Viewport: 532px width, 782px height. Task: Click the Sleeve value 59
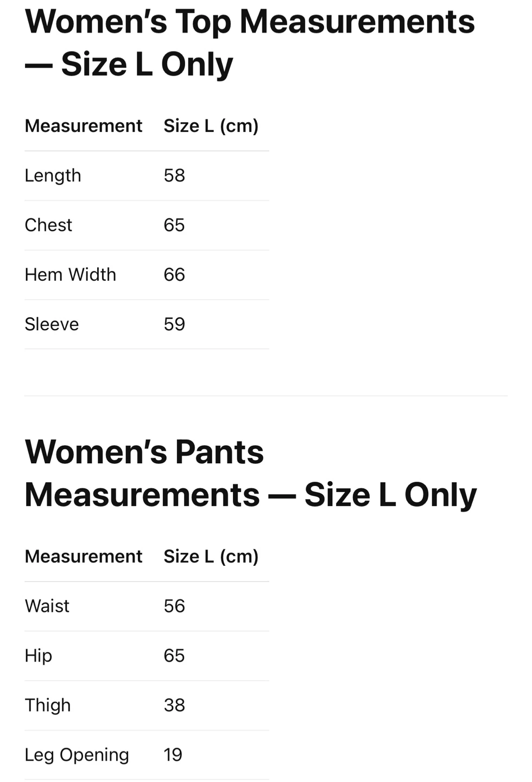174,324
